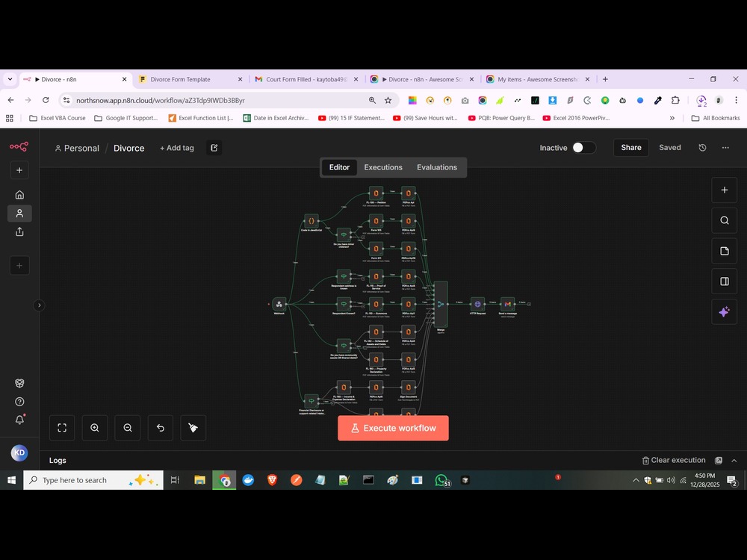Open the Help question mark icon
This screenshot has width=747, height=560.
(x=19, y=402)
